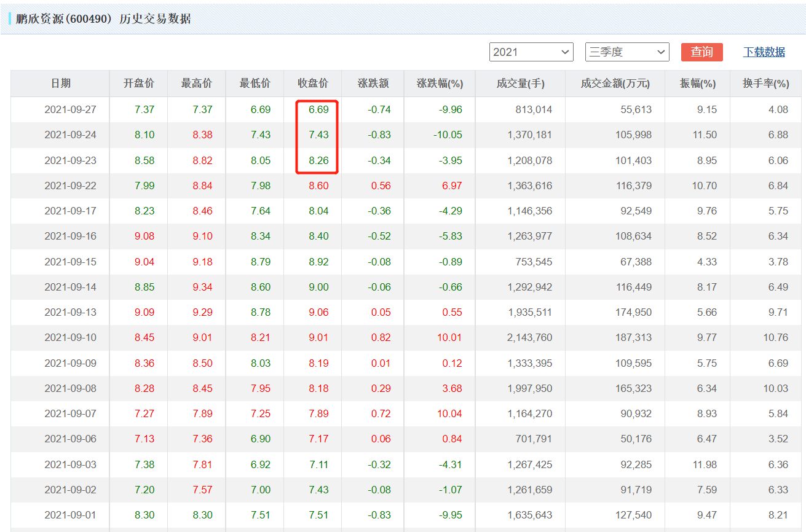Click the 收盘价 column header
806x532 pixels.
[312, 84]
